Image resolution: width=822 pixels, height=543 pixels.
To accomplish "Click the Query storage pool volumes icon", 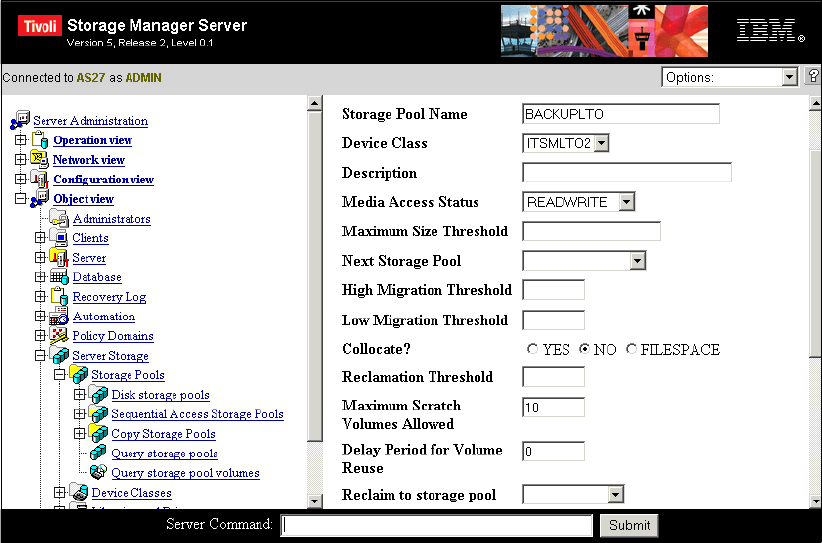I will [98, 472].
